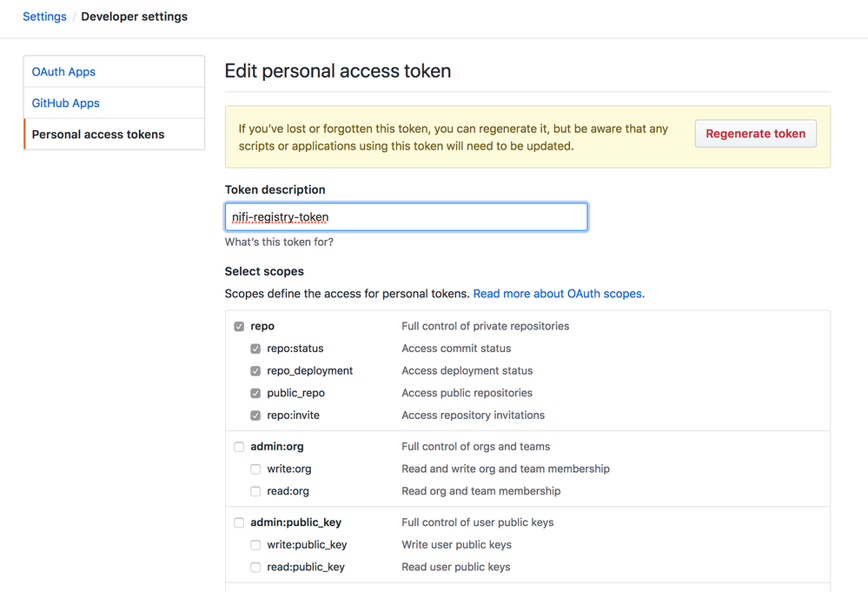Click the Regenerate token button
Image resolution: width=868 pixels, height=592 pixels.
tap(755, 134)
